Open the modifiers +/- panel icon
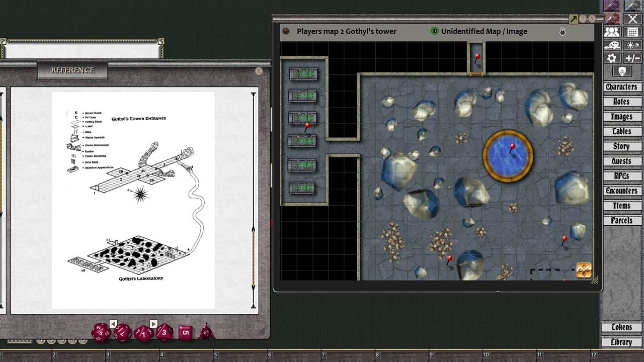644x362 pixels. coord(632,58)
